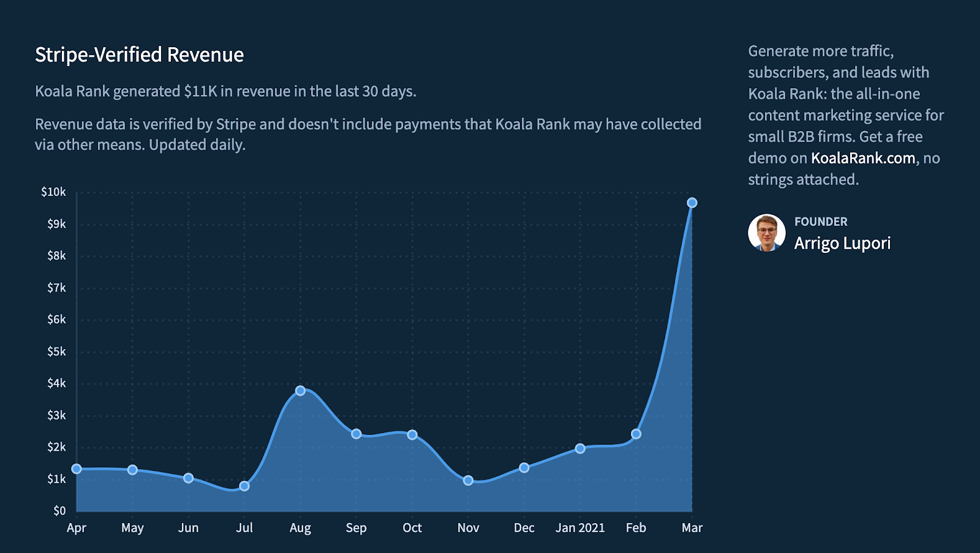The height and width of the screenshot is (553, 980).
Task: Select the Aug revenue data point
Action: pos(300,391)
